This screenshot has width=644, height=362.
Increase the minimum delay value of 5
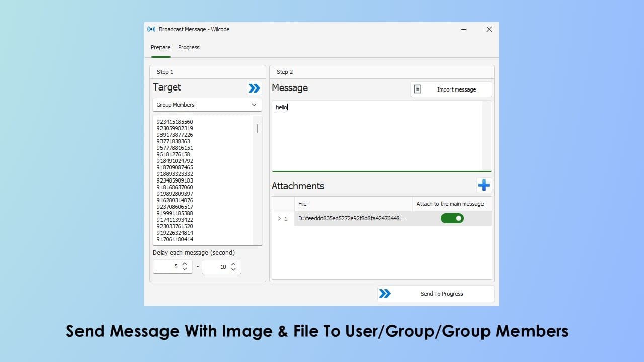(185, 264)
